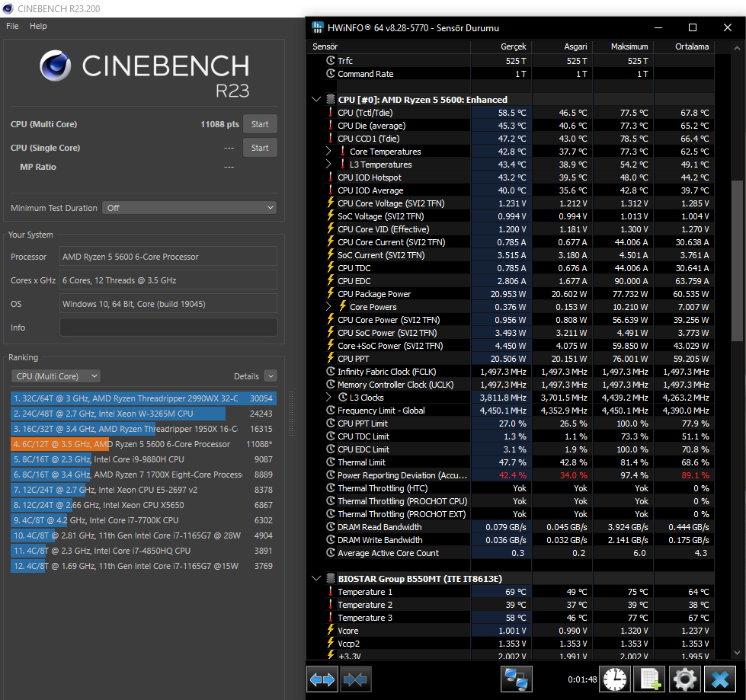Expand L3 Temperatures sub-tree
The image size is (746, 700).
coord(328,164)
